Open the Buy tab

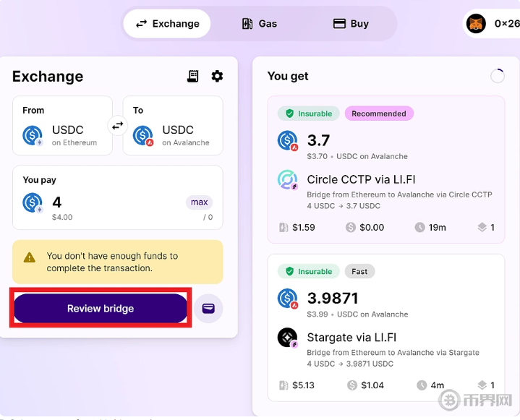(x=351, y=24)
